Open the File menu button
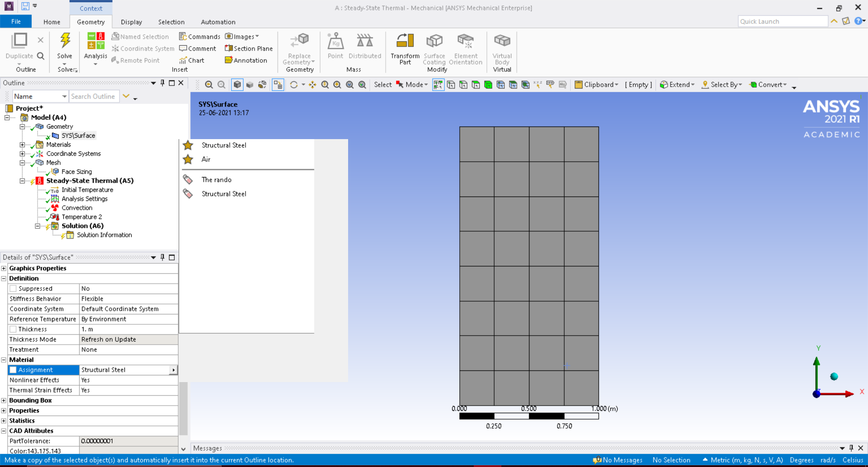 [x=16, y=22]
